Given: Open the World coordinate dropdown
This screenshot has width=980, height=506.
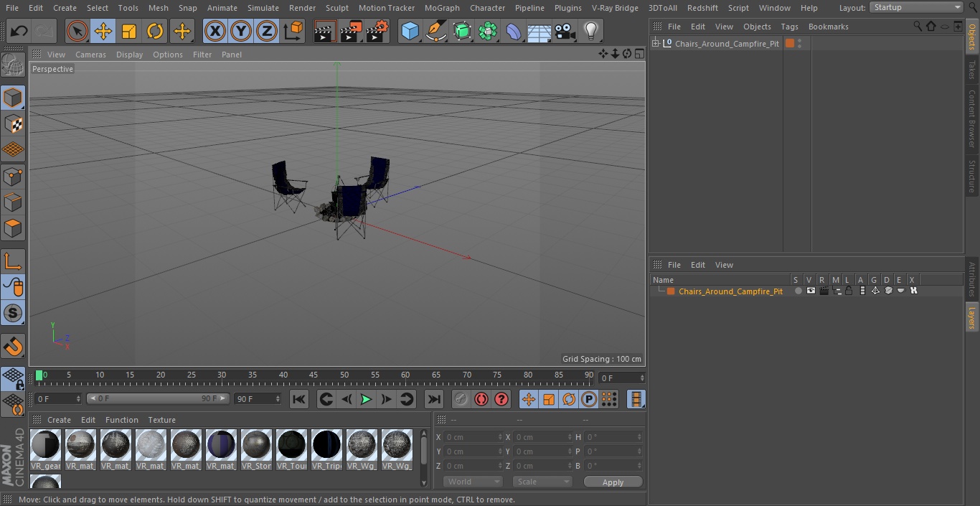Looking at the screenshot, I should pyautogui.click(x=472, y=482).
